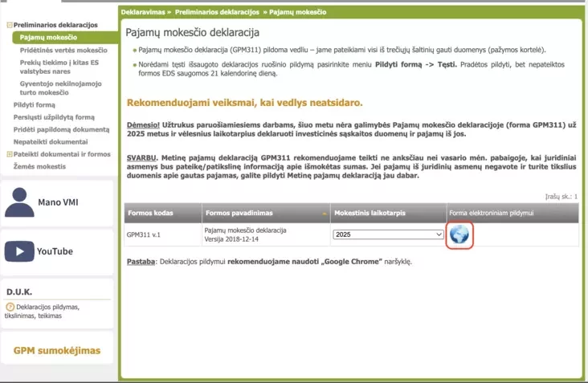
Task: Open the globe icon for electronic form filling
Action: pos(459,234)
